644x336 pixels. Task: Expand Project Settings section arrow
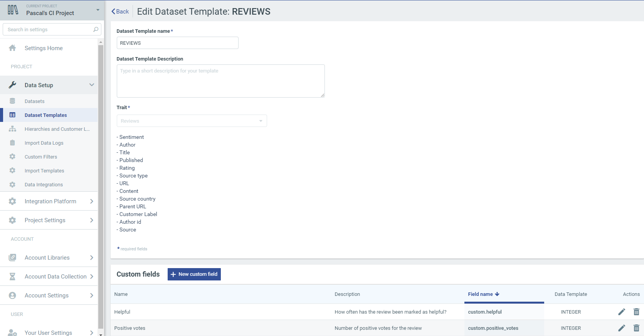pos(92,220)
